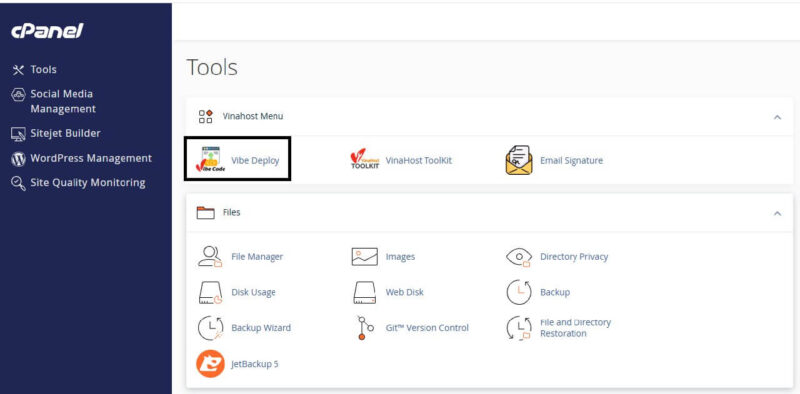Open the Backup Wizard icon
The height and width of the screenshot is (394, 800).
click(x=210, y=328)
